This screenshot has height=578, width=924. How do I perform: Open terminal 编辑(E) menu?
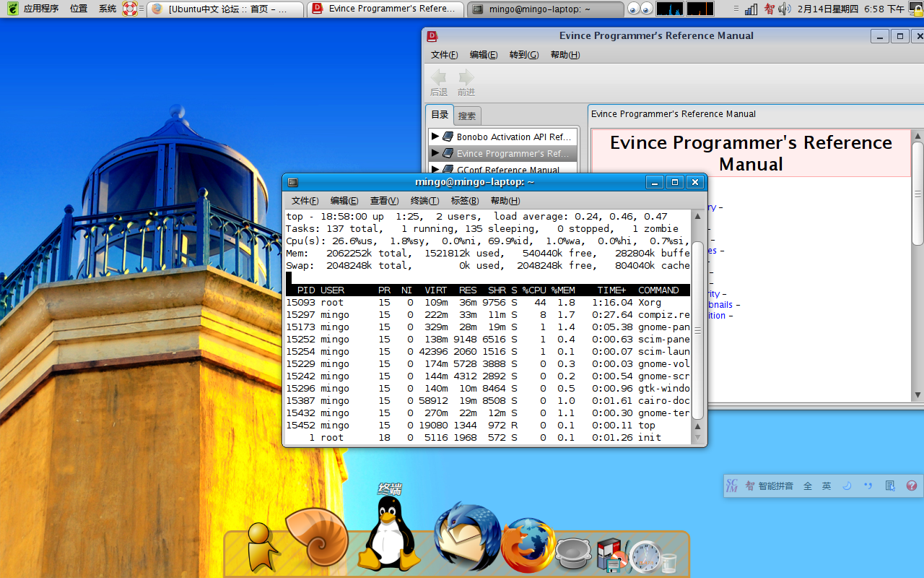click(344, 201)
